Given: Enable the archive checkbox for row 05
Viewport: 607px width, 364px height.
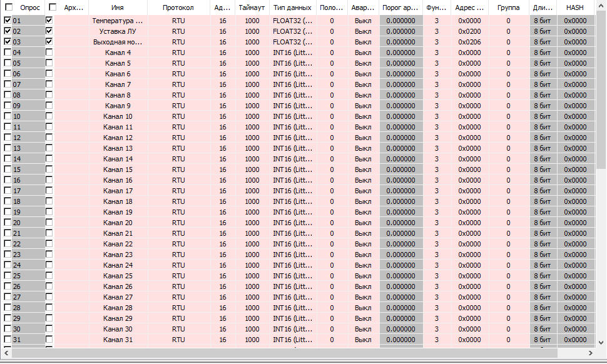Looking at the screenshot, I should pyautogui.click(x=49, y=63).
